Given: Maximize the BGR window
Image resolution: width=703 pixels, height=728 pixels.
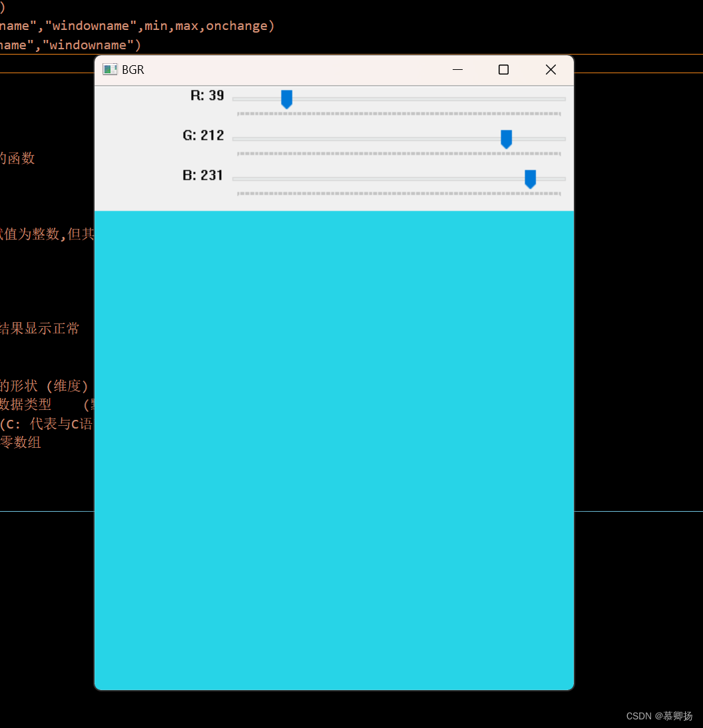Looking at the screenshot, I should (503, 70).
